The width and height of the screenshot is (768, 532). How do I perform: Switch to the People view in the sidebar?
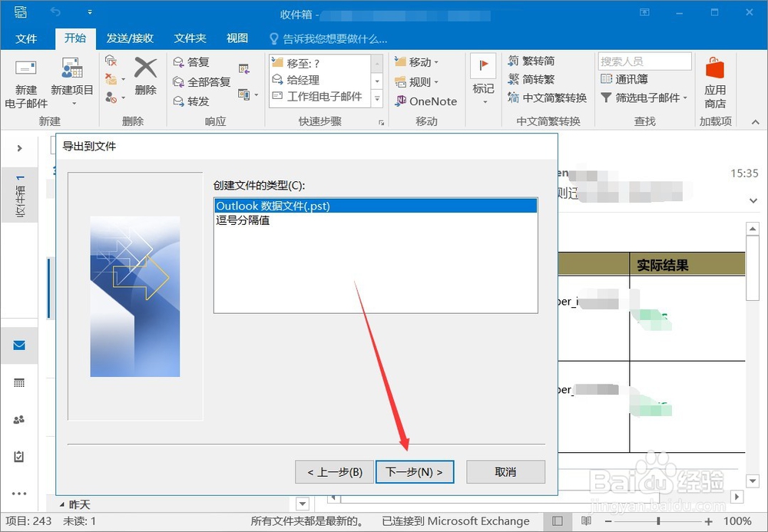(19, 419)
